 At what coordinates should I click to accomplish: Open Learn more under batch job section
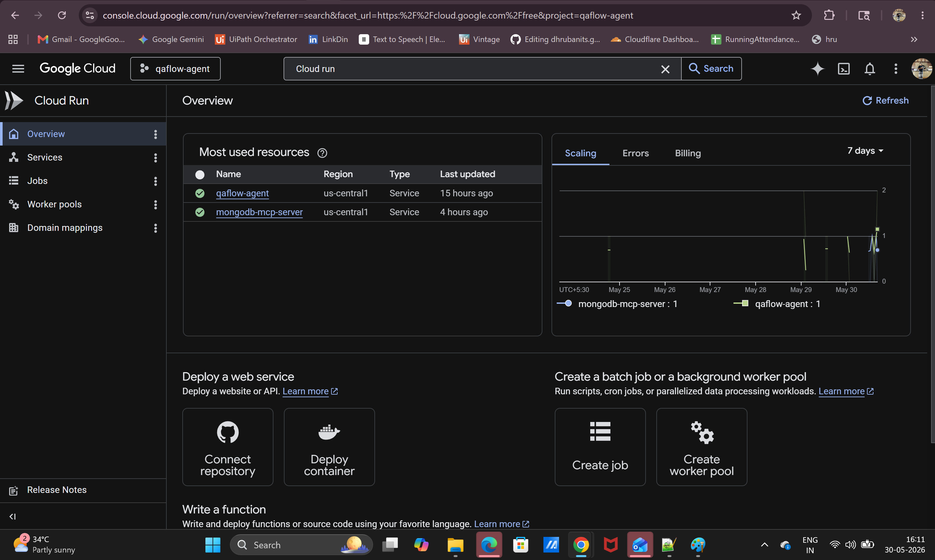[x=846, y=391]
